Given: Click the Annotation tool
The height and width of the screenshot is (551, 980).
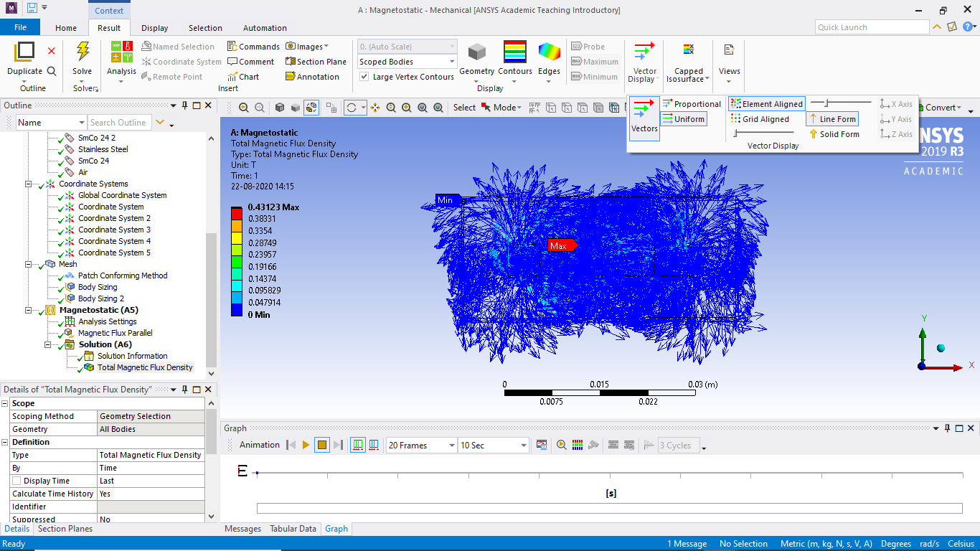Looking at the screenshot, I should tap(312, 77).
